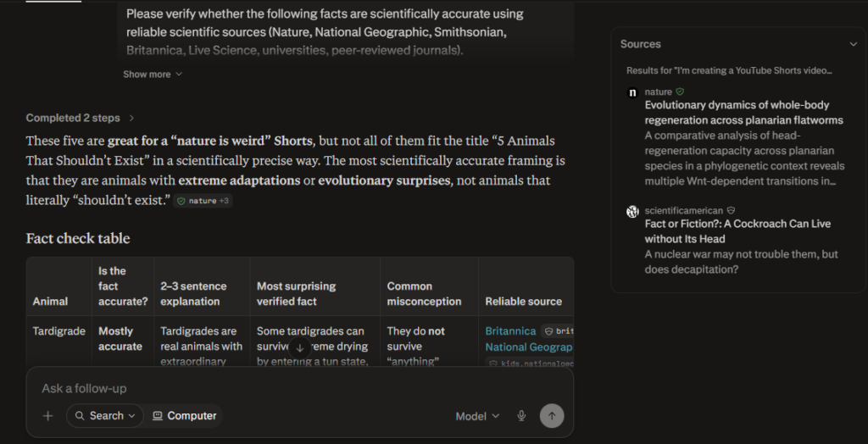Image resolution: width=868 pixels, height=444 pixels.
Task: Toggle the Computer mode button
Action: [x=184, y=416]
